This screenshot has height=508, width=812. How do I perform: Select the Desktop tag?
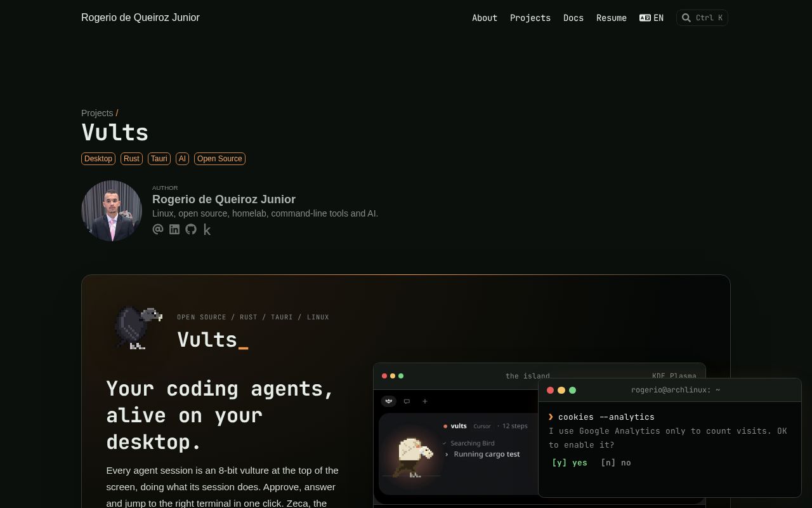point(98,159)
